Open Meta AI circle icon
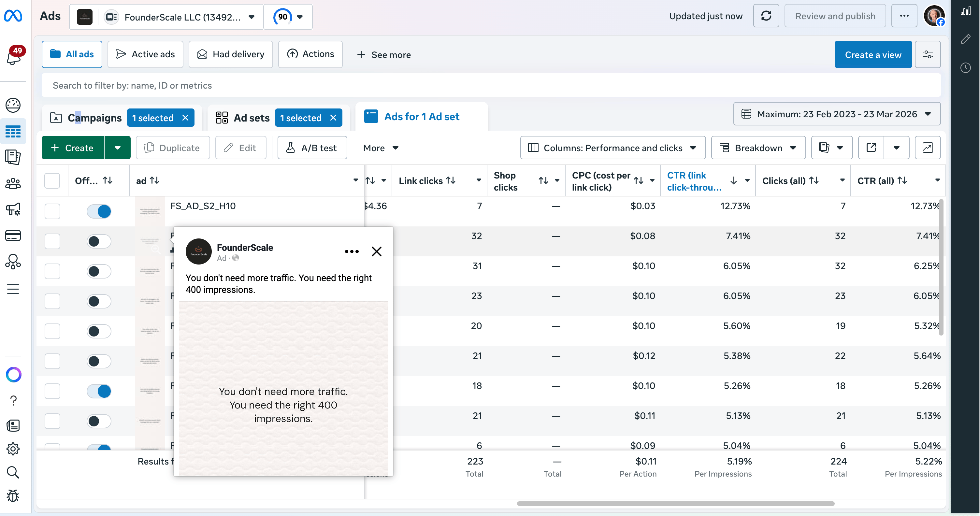Screen dimensions: 980x516 click(x=14, y=375)
